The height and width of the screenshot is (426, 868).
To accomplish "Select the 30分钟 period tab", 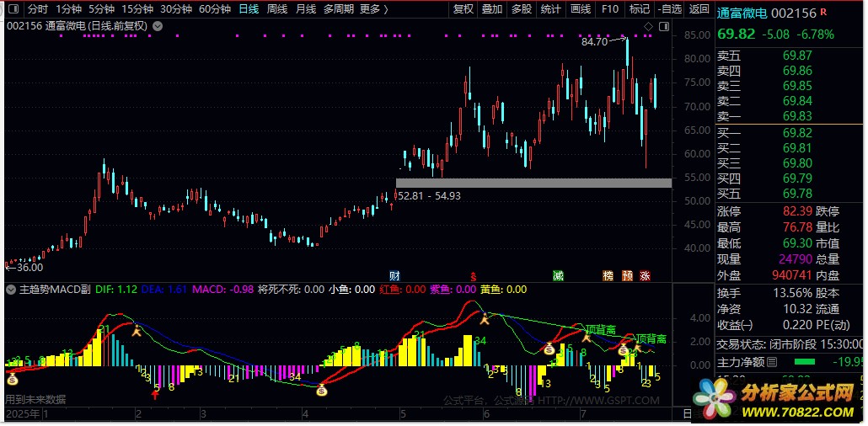I will (x=176, y=9).
